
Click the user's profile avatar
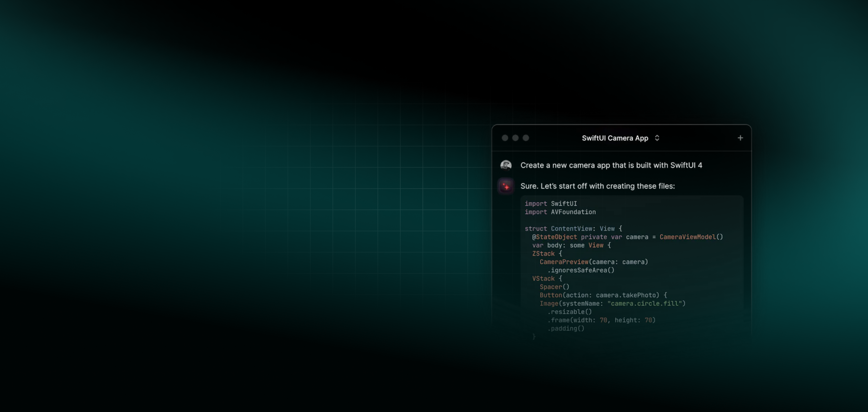point(506,165)
